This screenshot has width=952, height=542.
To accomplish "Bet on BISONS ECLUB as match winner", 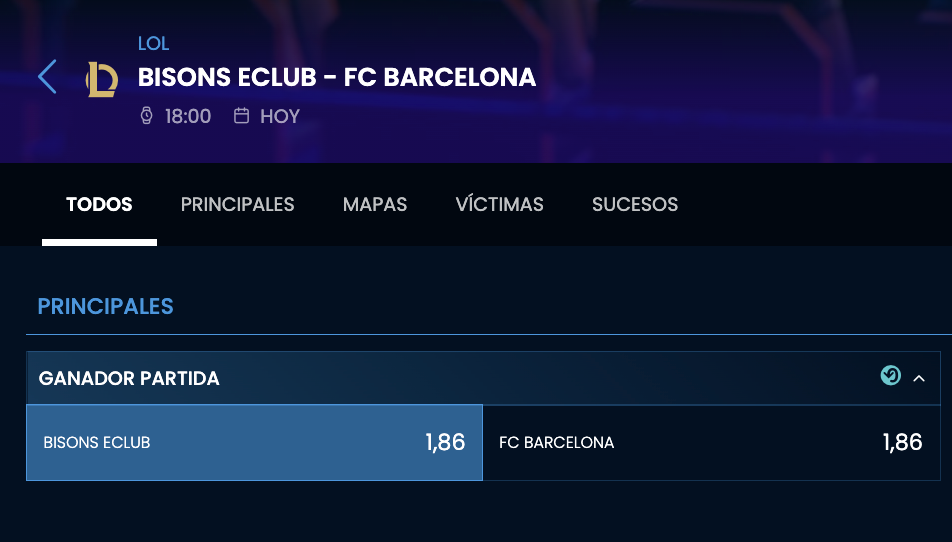I will tap(254, 442).
